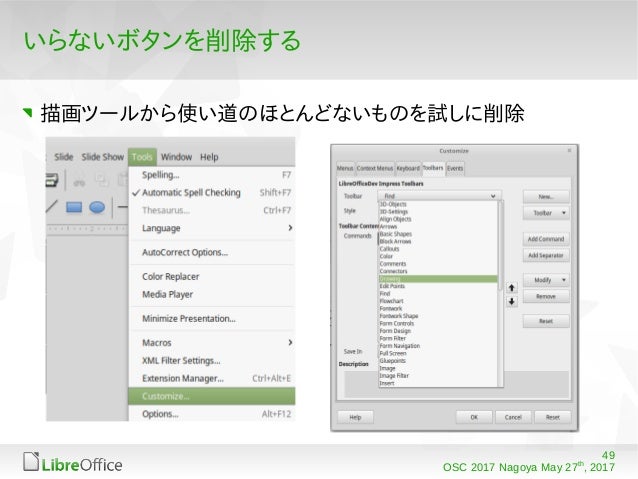
Task: Choose Gluepoints from the list
Action: pos(438,361)
